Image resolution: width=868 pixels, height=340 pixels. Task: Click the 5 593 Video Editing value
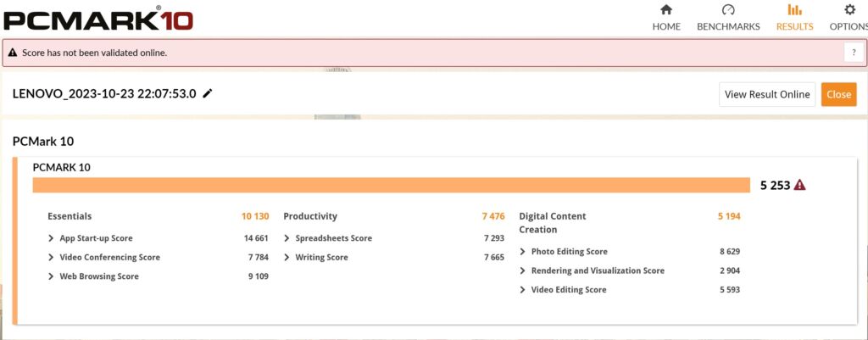click(730, 290)
